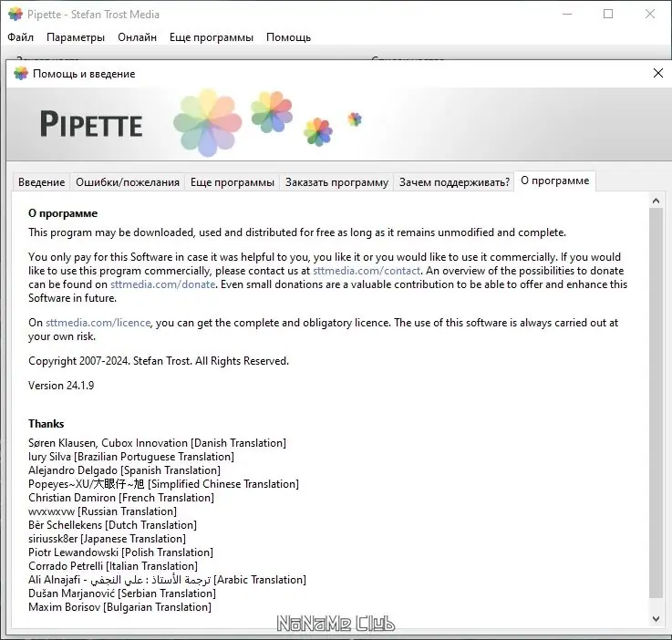
Task: Open the Файл menu
Action: coord(20,37)
